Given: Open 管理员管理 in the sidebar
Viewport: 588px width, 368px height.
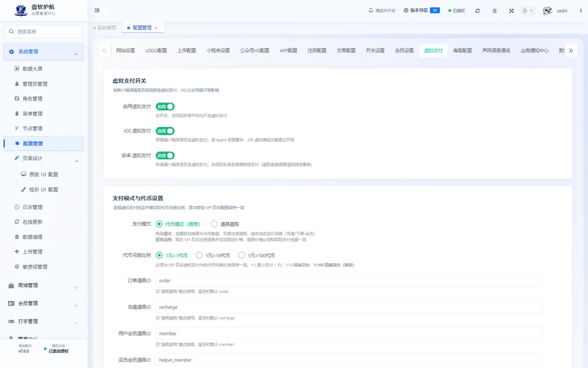Looking at the screenshot, I should coord(34,84).
